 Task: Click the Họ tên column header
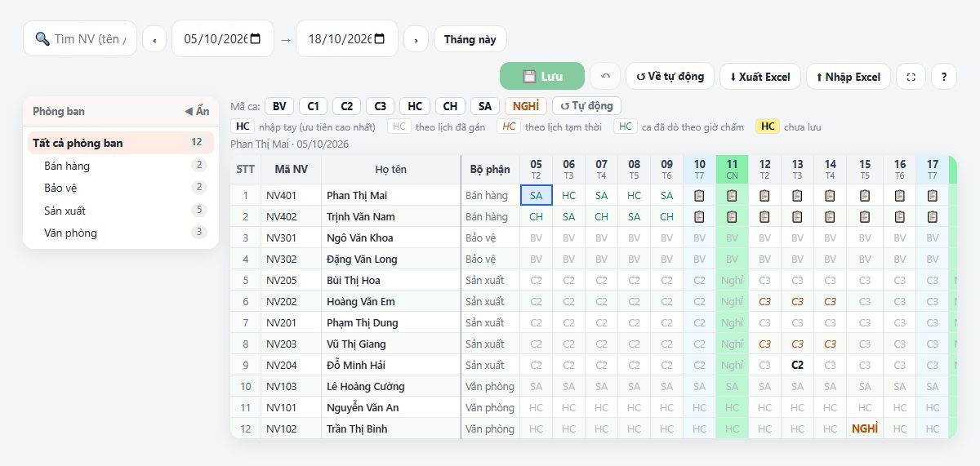[x=391, y=170]
